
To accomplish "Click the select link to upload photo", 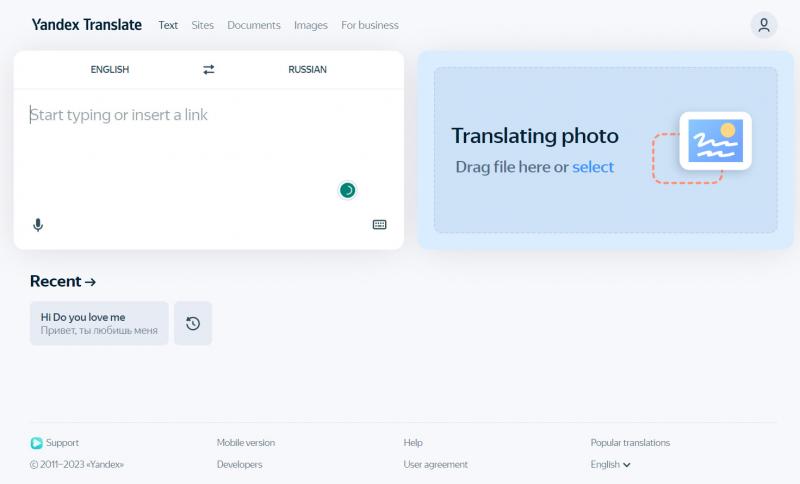I will (x=593, y=167).
